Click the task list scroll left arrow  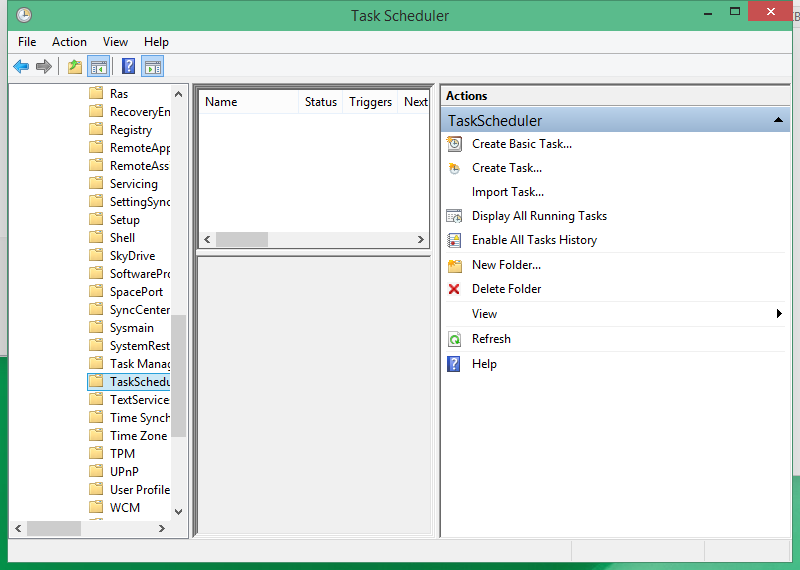[x=207, y=239]
